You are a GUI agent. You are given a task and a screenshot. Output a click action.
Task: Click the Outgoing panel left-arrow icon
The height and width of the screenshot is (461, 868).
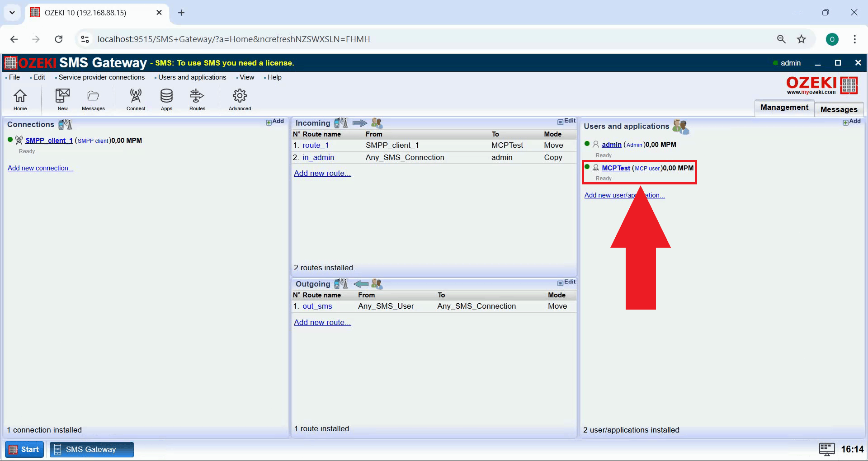click(x=361, y=284)
